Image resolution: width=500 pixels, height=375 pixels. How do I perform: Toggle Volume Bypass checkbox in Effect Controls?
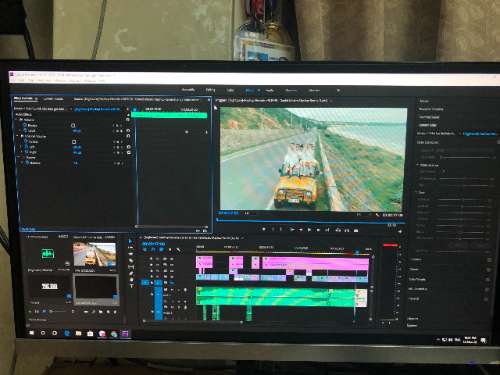click(73, 125)
